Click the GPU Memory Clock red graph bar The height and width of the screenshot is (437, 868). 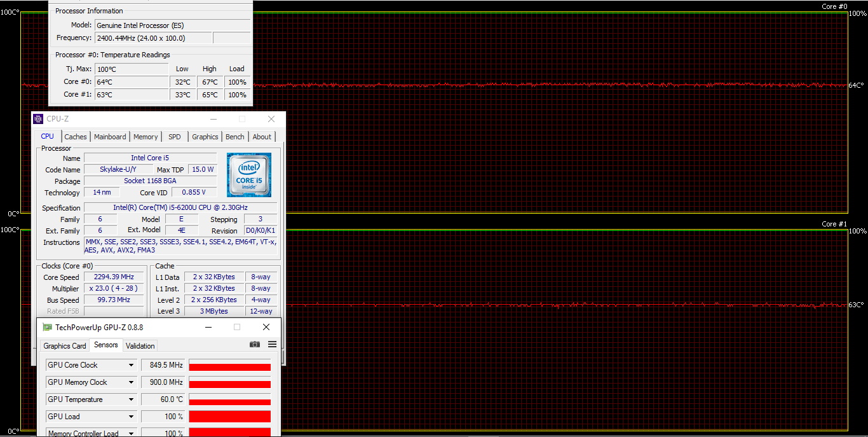(230, 384)
